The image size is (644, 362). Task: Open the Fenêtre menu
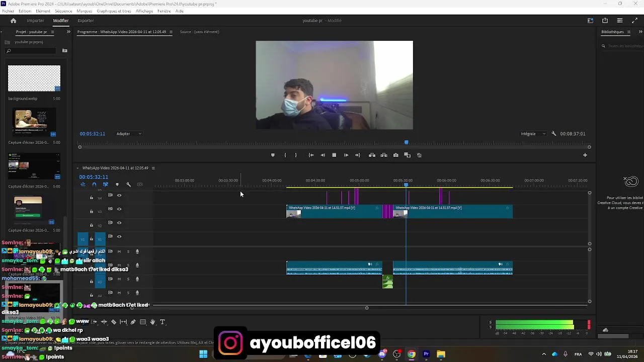pyautogui.click(x=164, y=11)
